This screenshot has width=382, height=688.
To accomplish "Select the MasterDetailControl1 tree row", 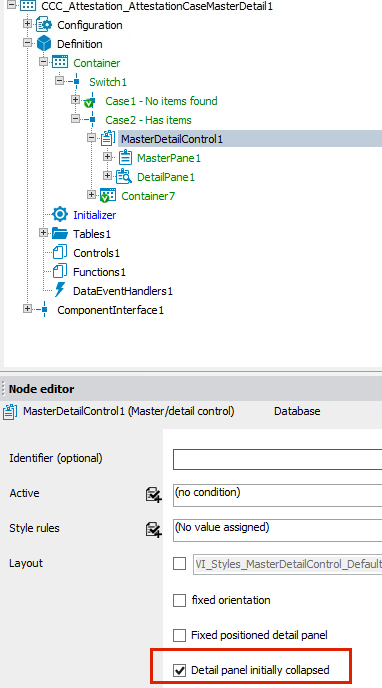I will (250, 139).
